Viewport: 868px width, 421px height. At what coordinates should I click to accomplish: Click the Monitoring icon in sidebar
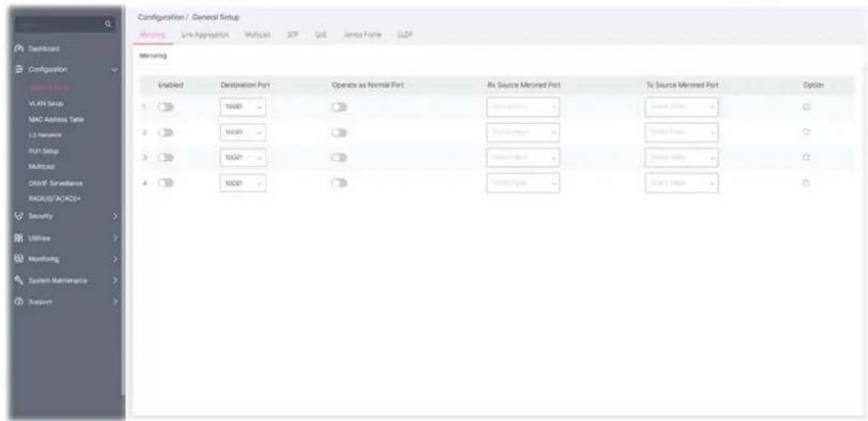pyautogui.click(x=18, y=259)
